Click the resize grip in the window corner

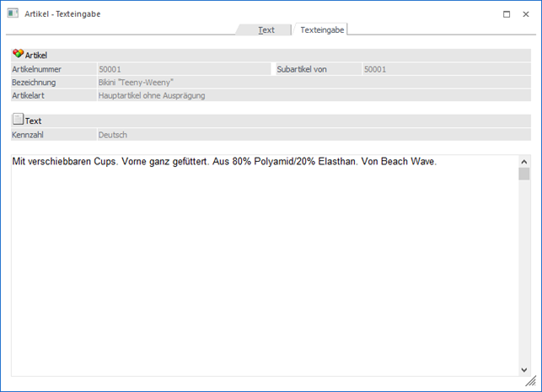[531, 382]
